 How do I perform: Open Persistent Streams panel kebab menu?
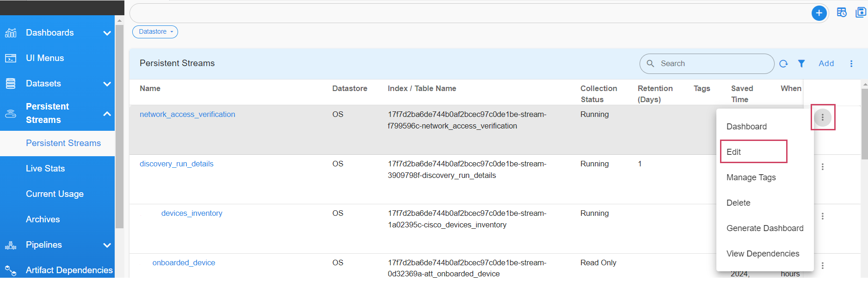(851, 64)
